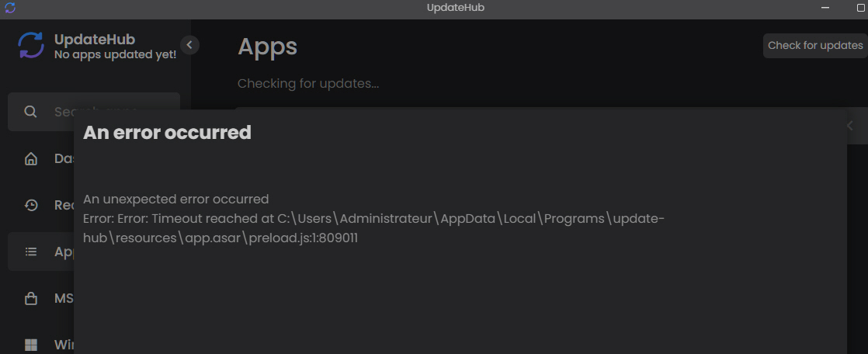Click the UpdateHub logo in sidebar
This screenshot has width=868, height=354.
click(31, 45)
